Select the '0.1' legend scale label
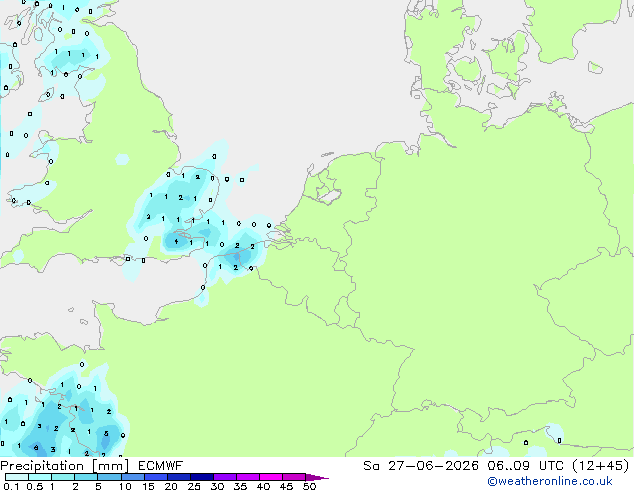This screenshot has height=490, width=634. (x=11, y=486)
